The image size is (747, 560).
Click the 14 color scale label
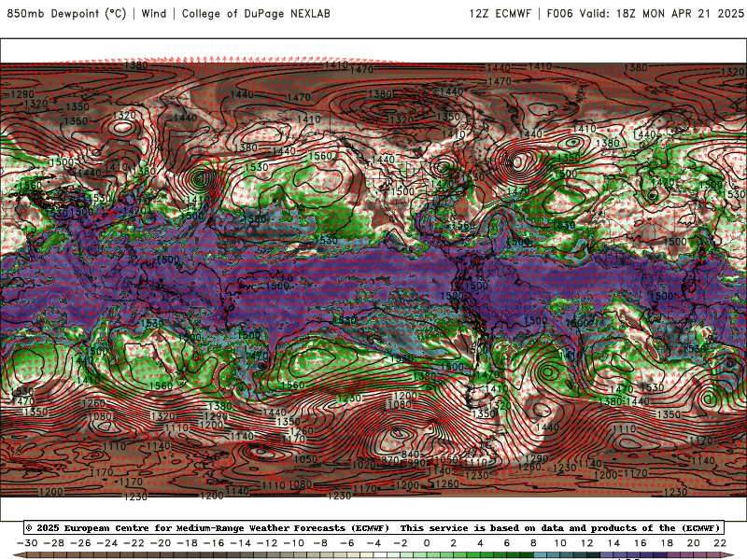(613, 543)
